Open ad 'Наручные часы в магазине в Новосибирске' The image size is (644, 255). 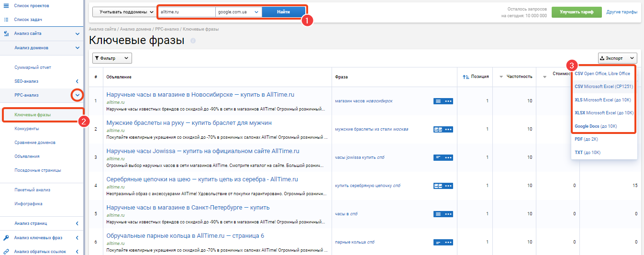(200, 95)
